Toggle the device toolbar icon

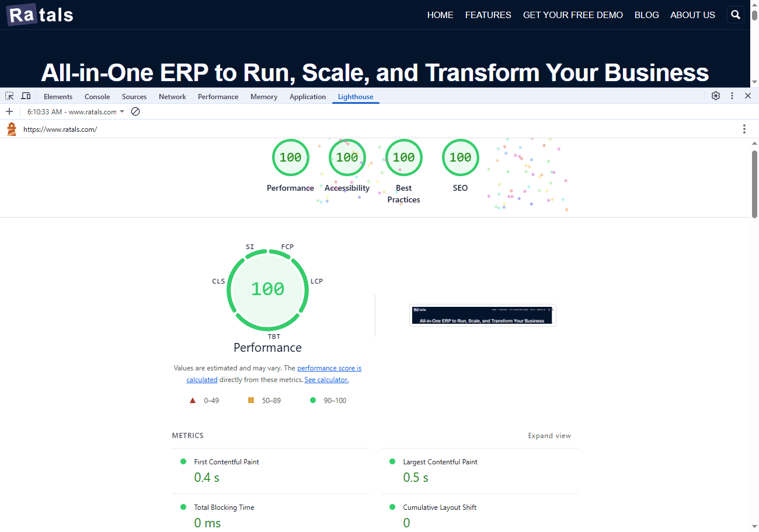click(26, 96)
